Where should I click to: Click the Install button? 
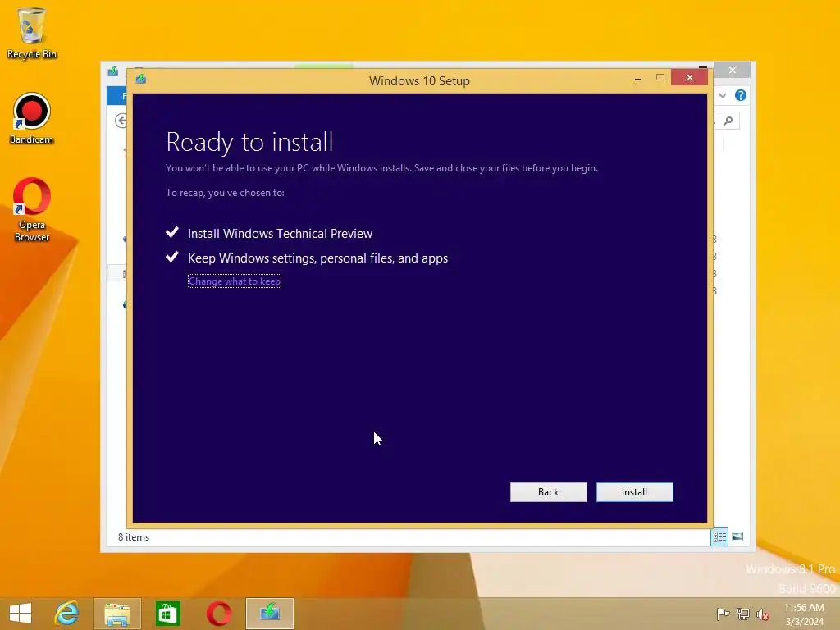(634, 492)
